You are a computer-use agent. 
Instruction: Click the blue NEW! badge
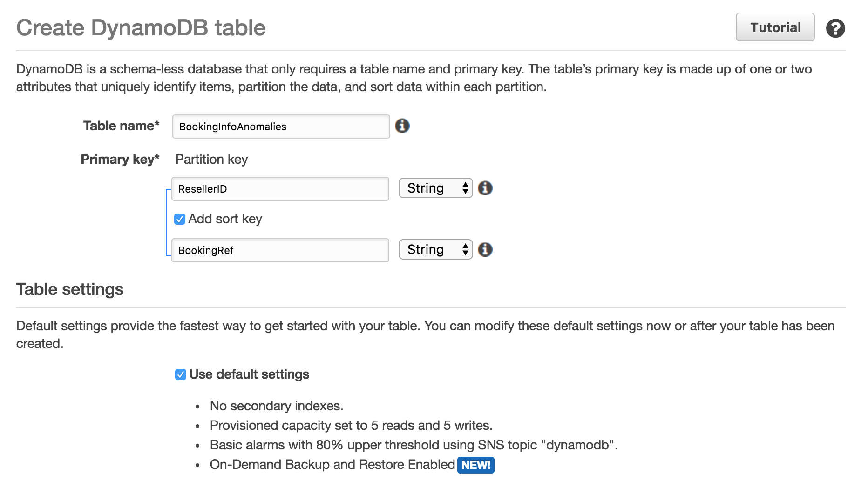tap(475, 465)
